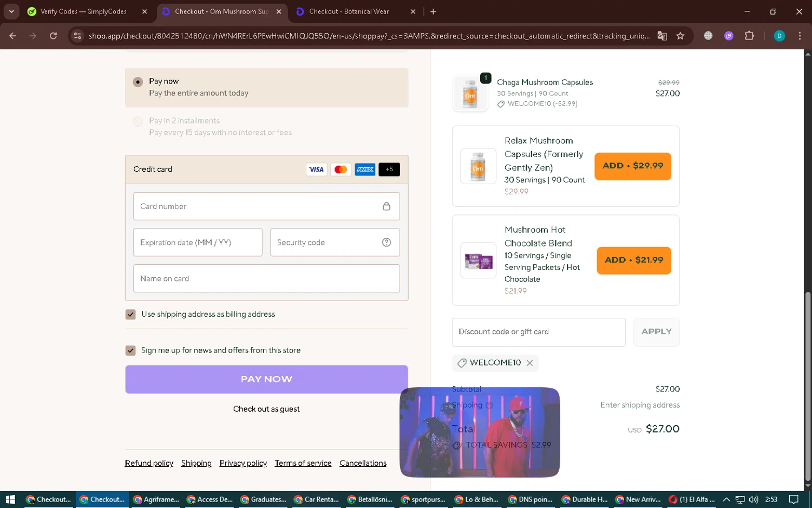Open the (1) El Alfa Opera taskbar window

pos(691,499)
